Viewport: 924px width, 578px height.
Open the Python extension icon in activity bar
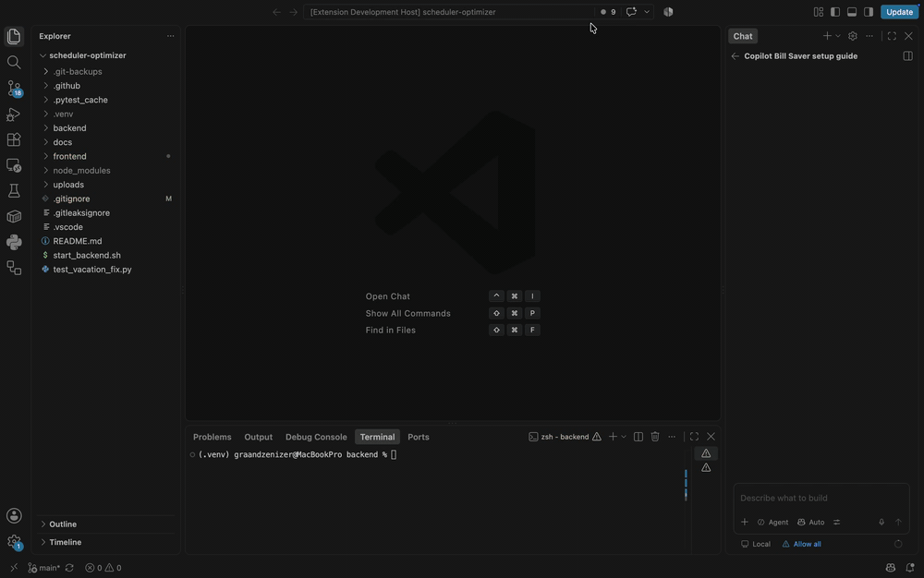[x=14, y=242]
